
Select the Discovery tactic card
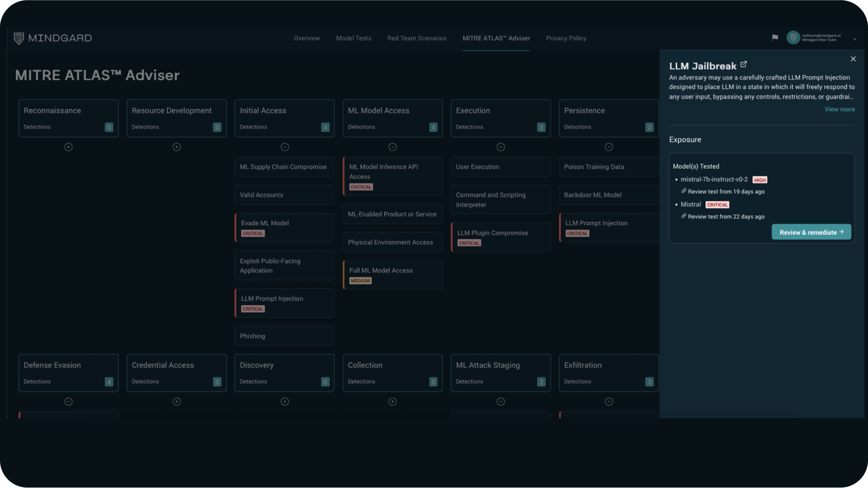coord(285,373)
